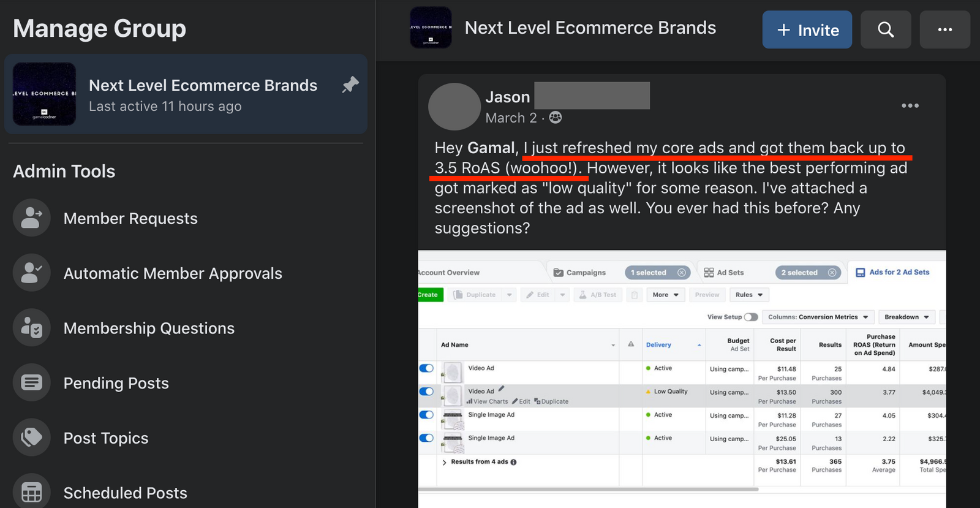Open the Breakdown dropdown
Viewport: 980px width, 508px height.
(x=907, y=317)
